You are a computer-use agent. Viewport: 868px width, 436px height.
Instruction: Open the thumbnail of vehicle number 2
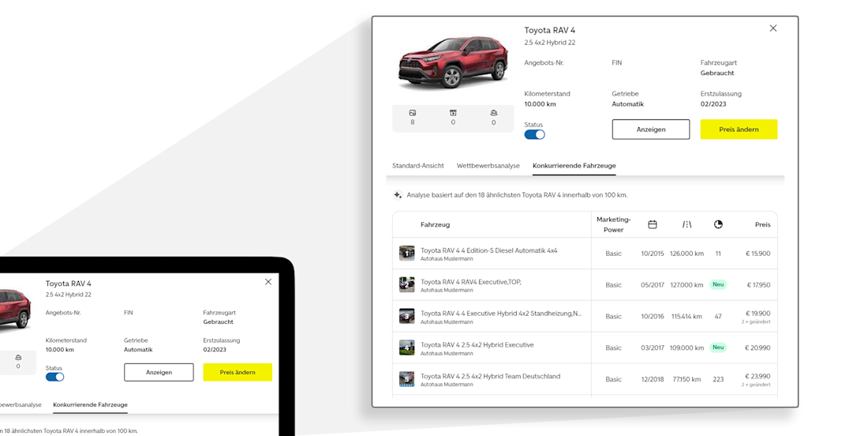point(407,285)
